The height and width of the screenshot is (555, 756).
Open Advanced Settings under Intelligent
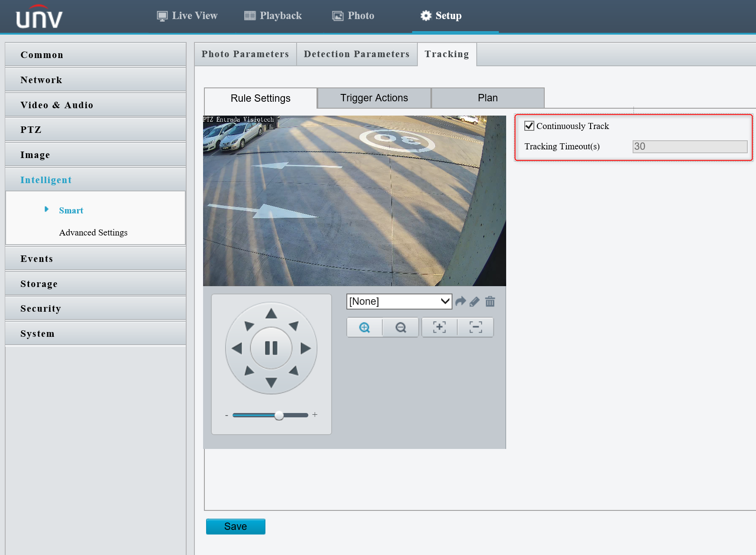[93, 232]
